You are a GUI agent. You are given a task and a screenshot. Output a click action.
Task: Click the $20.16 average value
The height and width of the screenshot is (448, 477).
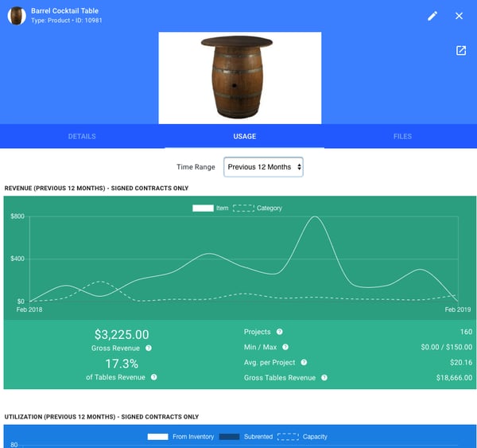click(461, 362)
